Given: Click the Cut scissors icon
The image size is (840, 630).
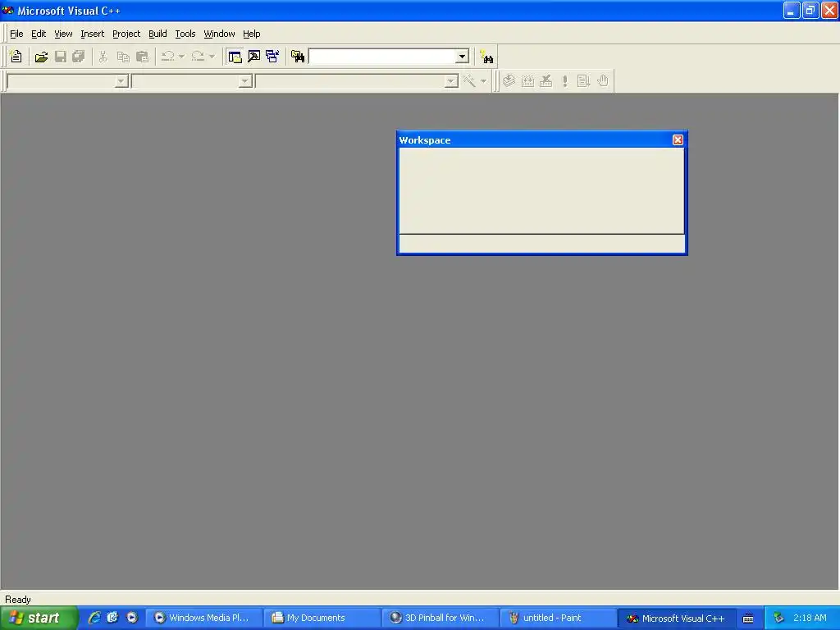Looking at the screenshot, I should [x=103, y=57].
